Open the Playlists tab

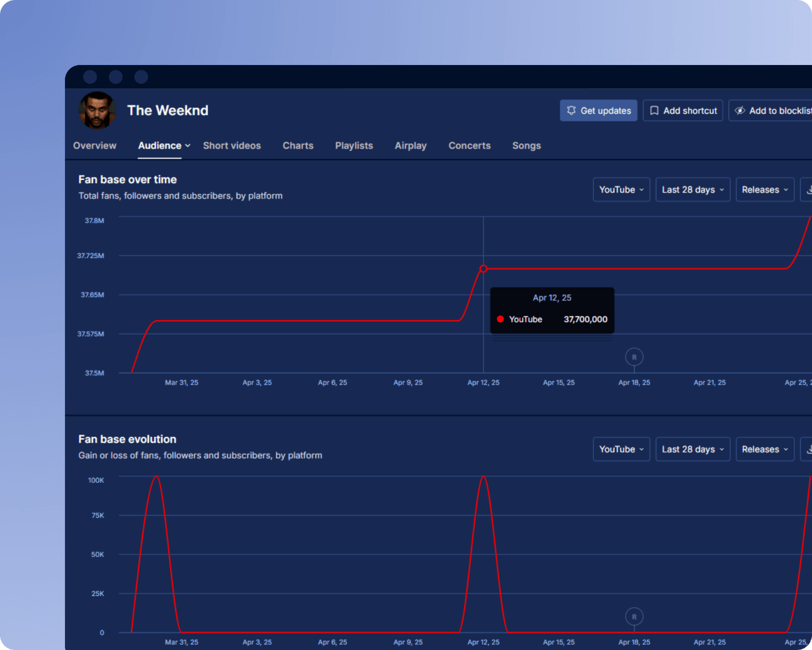[354, 146]
